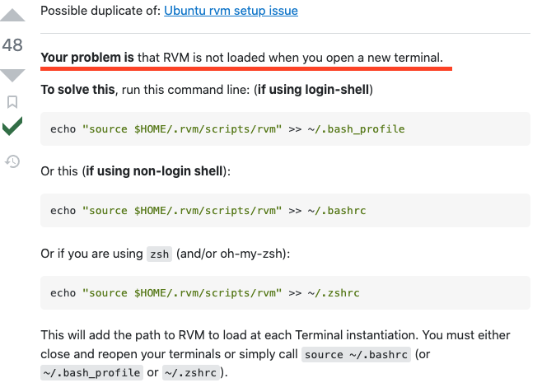
Task: Click the ~/.bashrc echo command code block
Action: point(284,211)
